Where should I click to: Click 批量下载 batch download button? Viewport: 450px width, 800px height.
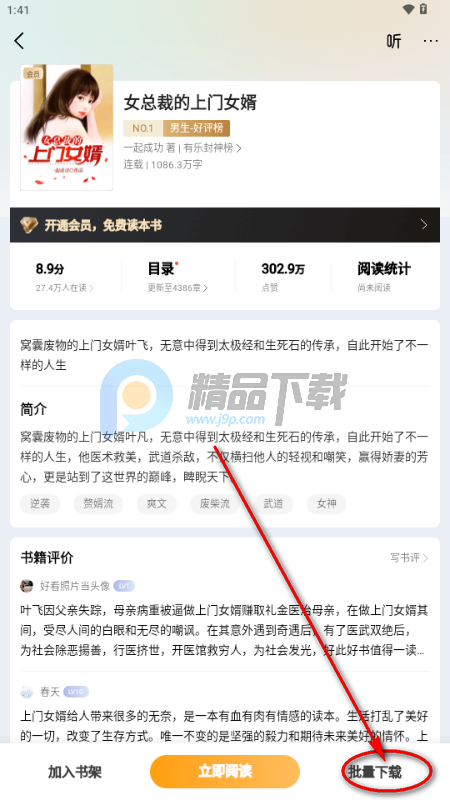375,771
